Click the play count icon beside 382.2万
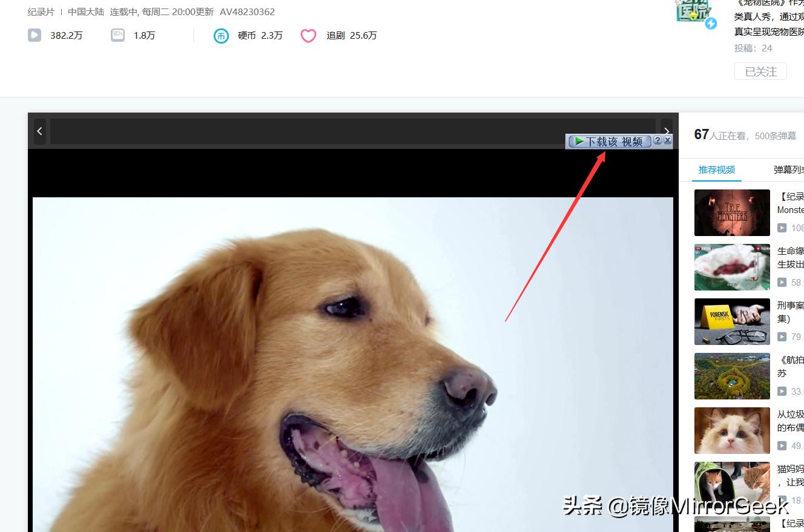 pyautogui.click(x=35, y=35)
